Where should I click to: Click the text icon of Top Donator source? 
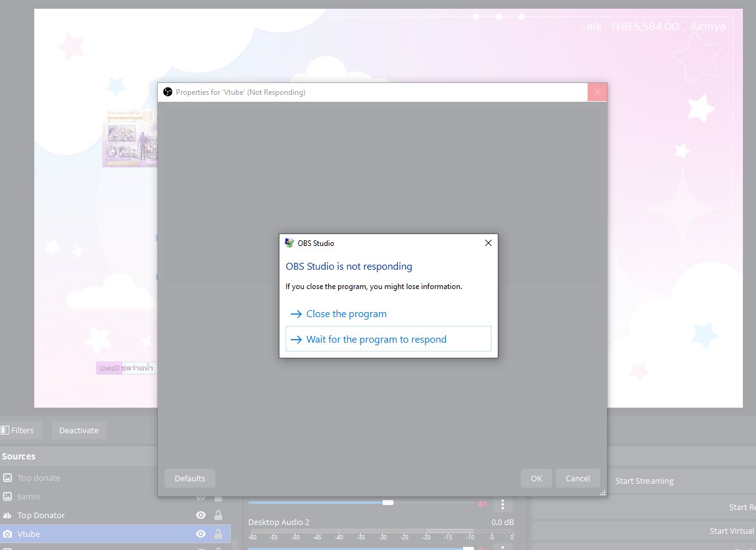pyautogui.click(x=7, y=515)
